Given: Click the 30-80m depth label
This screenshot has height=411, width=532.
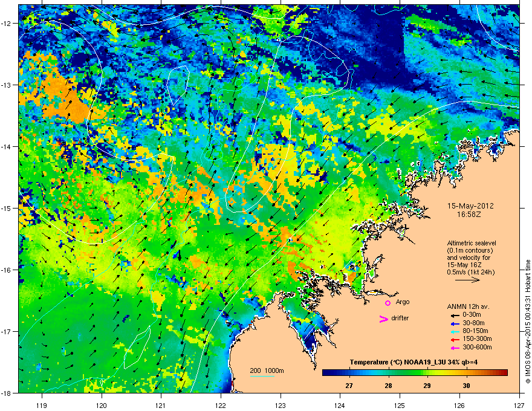Looking at the screenshot, I should (x=473, y=323).
